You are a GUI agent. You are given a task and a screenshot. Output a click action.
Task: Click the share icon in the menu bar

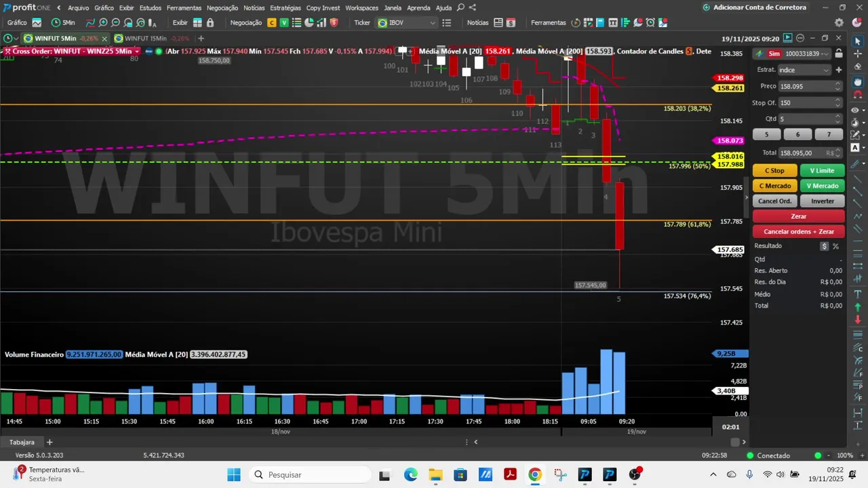coord(473,7)
